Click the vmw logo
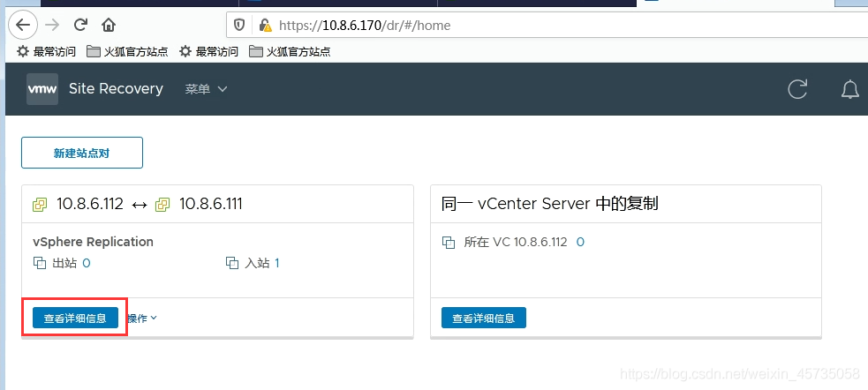This screenshot has height=390, width=868. 42,88
